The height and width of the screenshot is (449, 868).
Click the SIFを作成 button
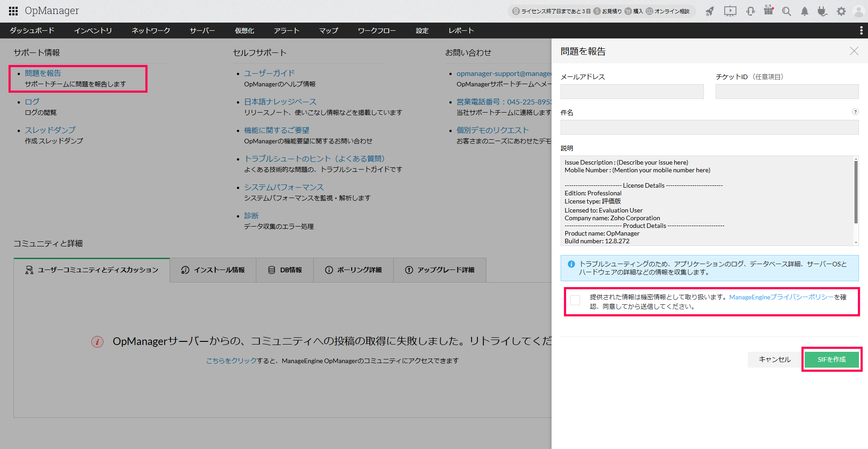tap(831, 359)
